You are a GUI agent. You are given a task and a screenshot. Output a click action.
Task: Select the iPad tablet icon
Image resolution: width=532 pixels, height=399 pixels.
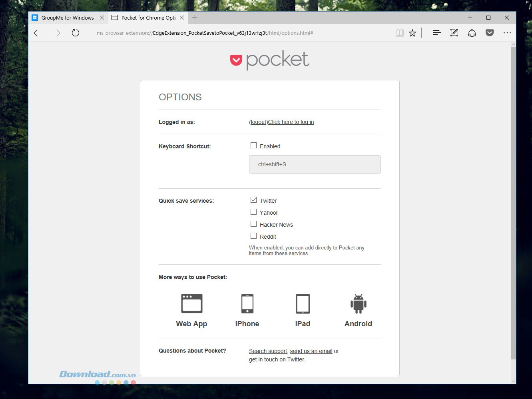(303, 304)
